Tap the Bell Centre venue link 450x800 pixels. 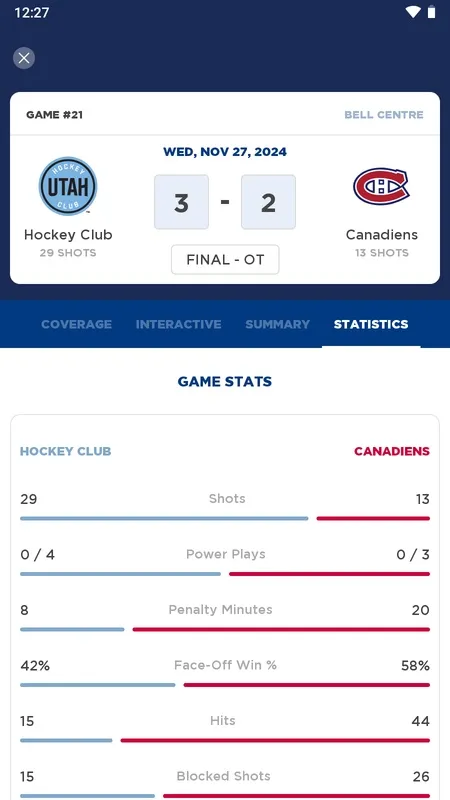coord(384,115)
